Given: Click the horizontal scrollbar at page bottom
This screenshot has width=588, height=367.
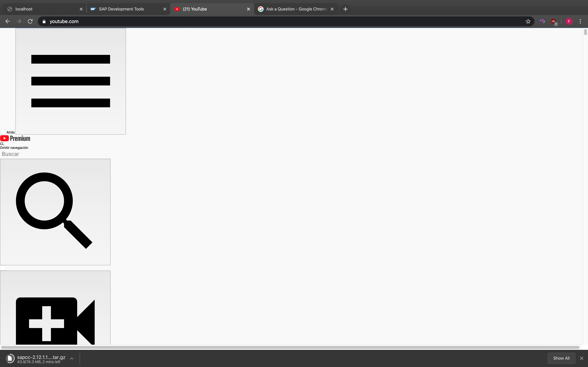Looking at the screenshot, I should click(x=290, y=347).
